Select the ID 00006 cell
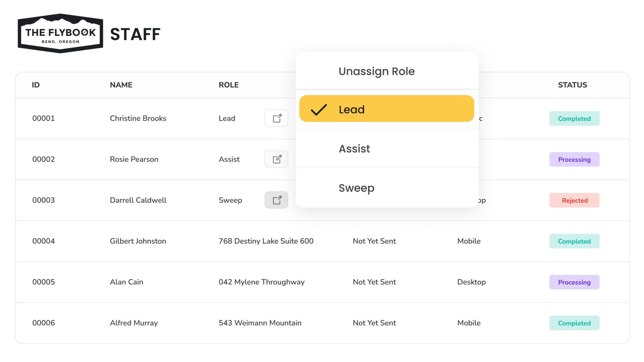The height and width of the screenshot is (362, 644). point(43,322)
